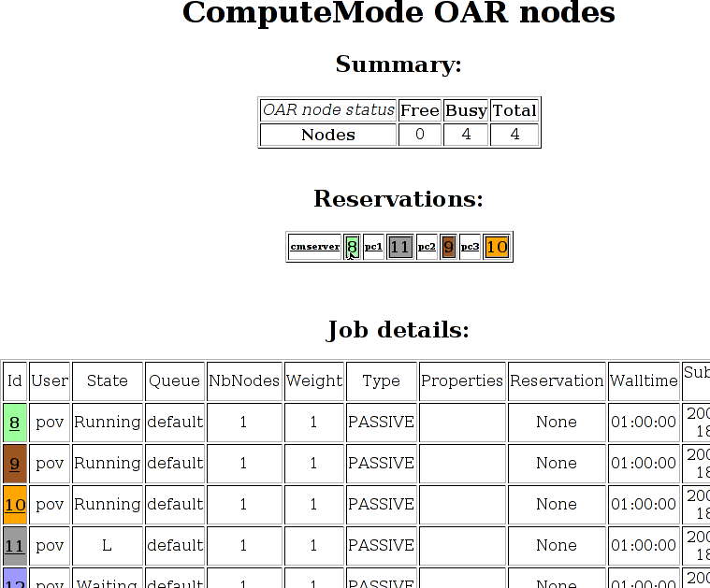Select the Reservation column header
The height and width of the screenshot is (588, 710).
(x=557, y=381)
